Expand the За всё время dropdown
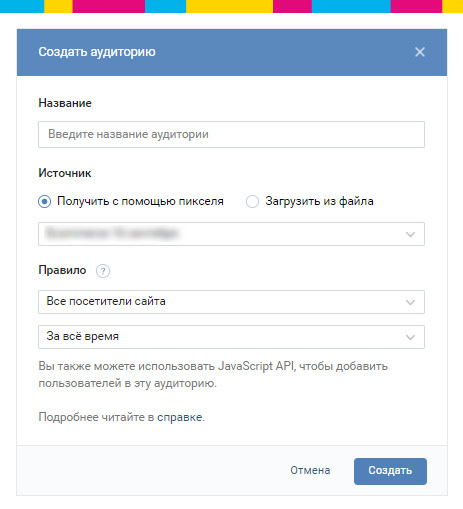The width and height of the screenshot is (463, 509). click(x=231, y=337)
